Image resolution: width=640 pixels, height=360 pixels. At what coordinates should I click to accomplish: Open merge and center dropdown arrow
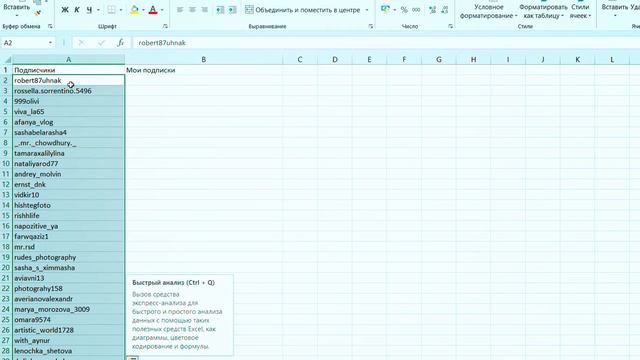pyautogui.click(x=367, y=10)
